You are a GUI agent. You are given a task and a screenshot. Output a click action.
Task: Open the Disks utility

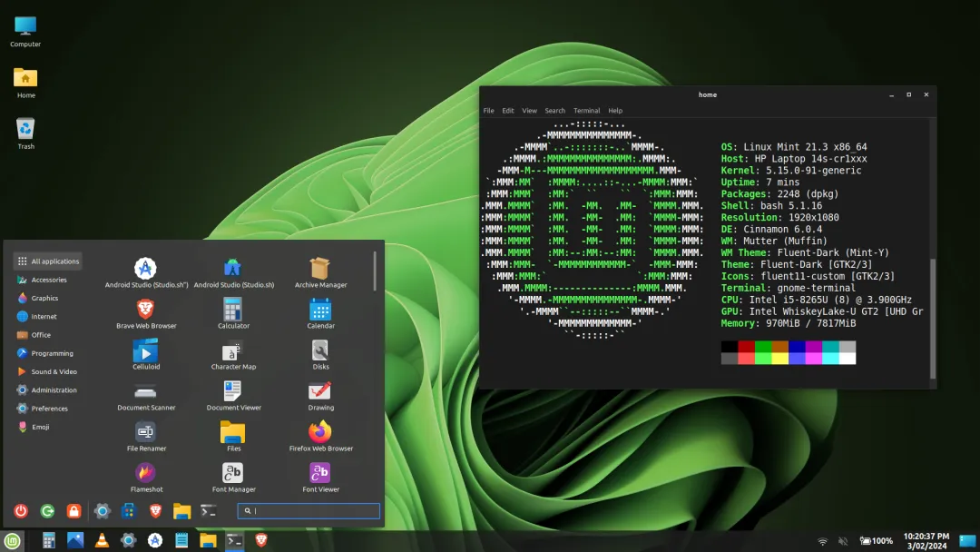(320, 355)
